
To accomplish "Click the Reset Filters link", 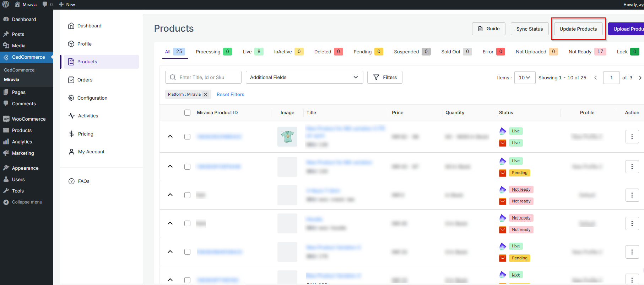I will tap(231, 94).
